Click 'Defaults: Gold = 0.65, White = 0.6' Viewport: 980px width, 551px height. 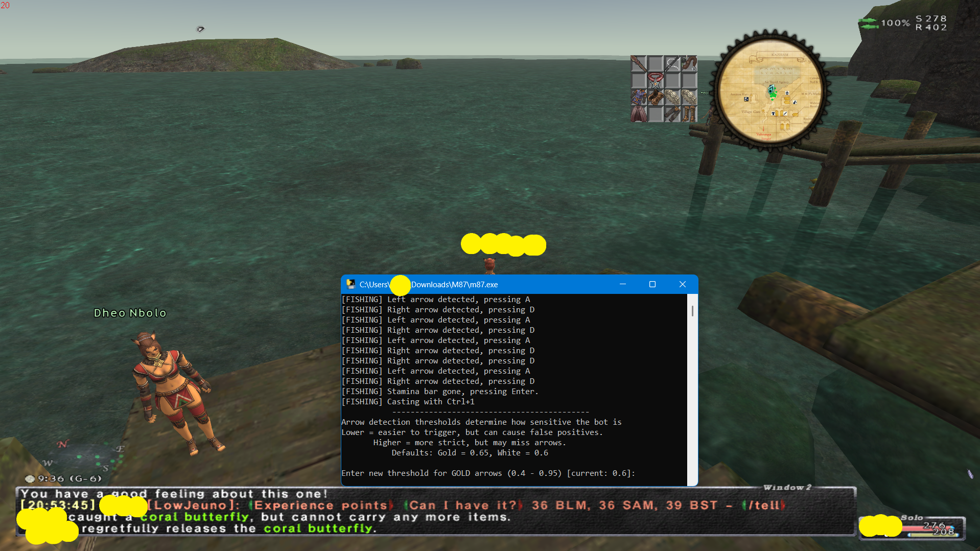[x=470, y=453]
